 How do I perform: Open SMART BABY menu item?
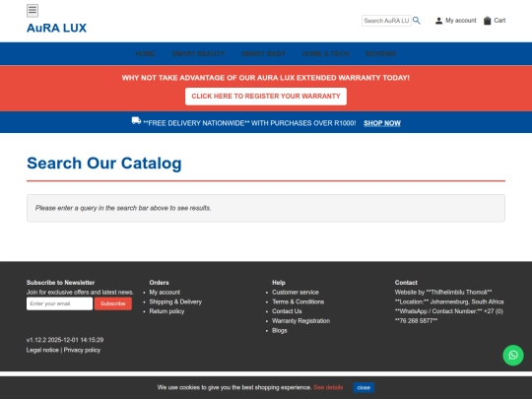pyautogui.click(x=263, y=54)
